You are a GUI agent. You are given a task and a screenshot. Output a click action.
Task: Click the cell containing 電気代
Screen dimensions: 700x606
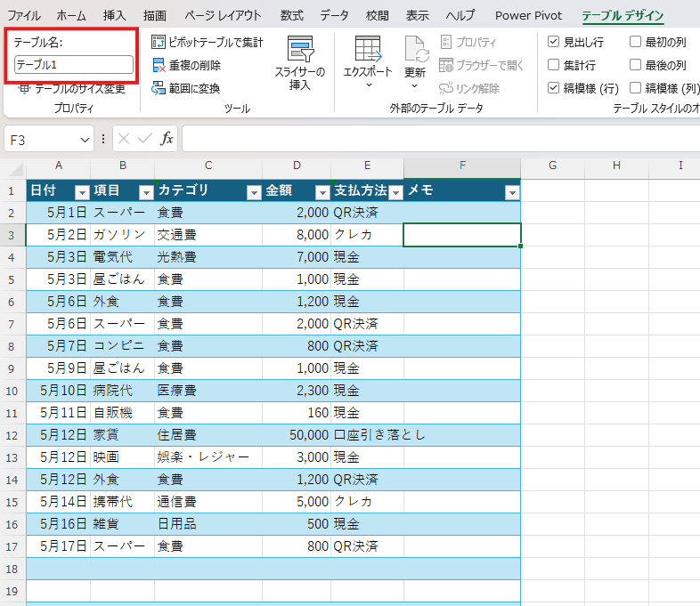[x=123, y=257]
